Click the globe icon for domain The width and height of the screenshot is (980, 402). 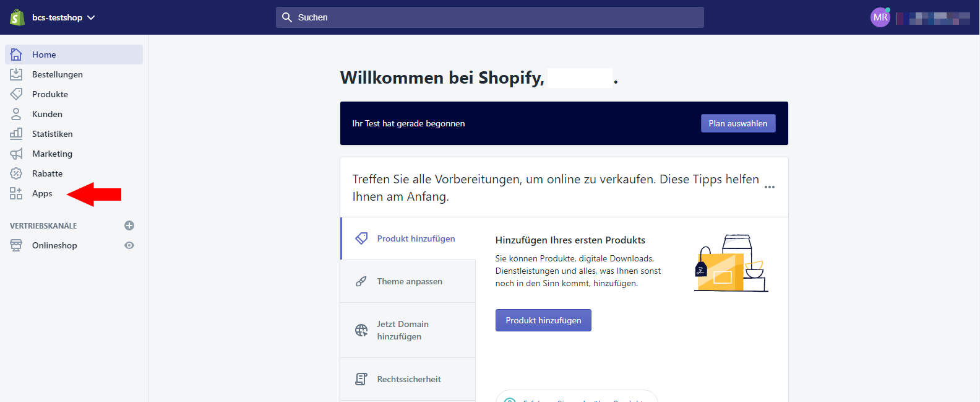(361, 330)
